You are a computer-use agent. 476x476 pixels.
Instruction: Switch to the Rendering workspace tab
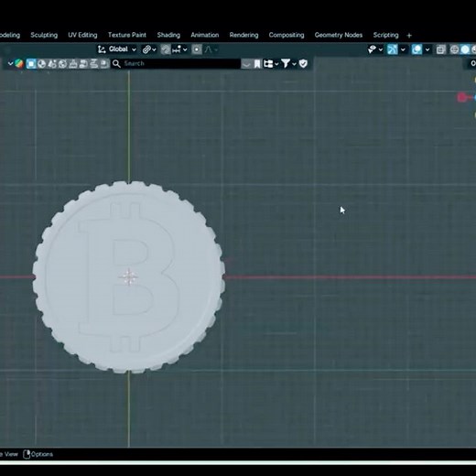(x=243, y=35)
